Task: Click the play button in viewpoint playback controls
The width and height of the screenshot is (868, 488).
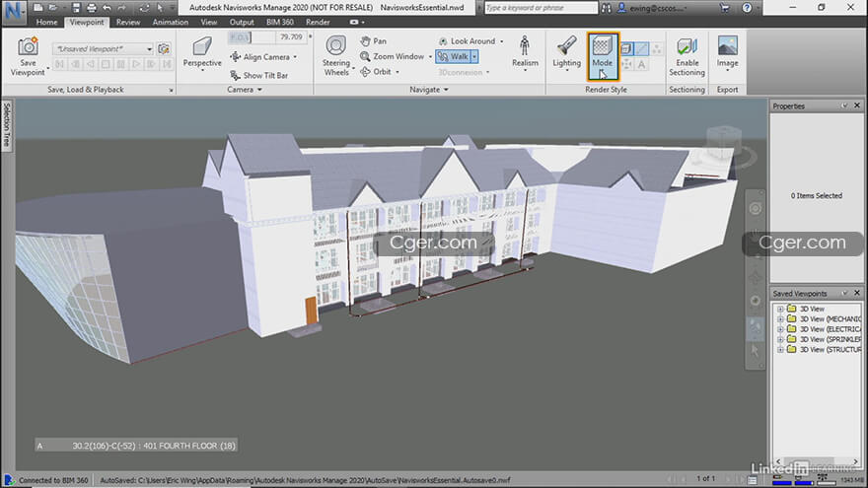Action: click(136, 64)
